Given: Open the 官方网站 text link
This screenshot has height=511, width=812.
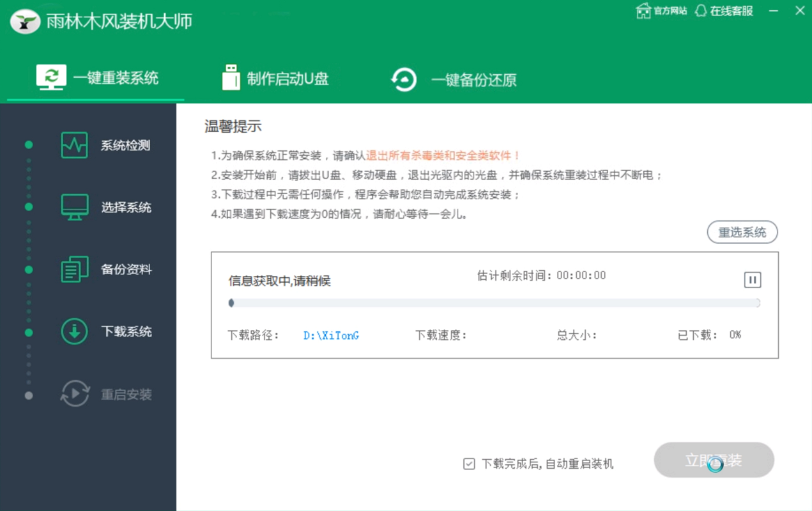Looking at the screenshot, I should click(x=670, y=11).
